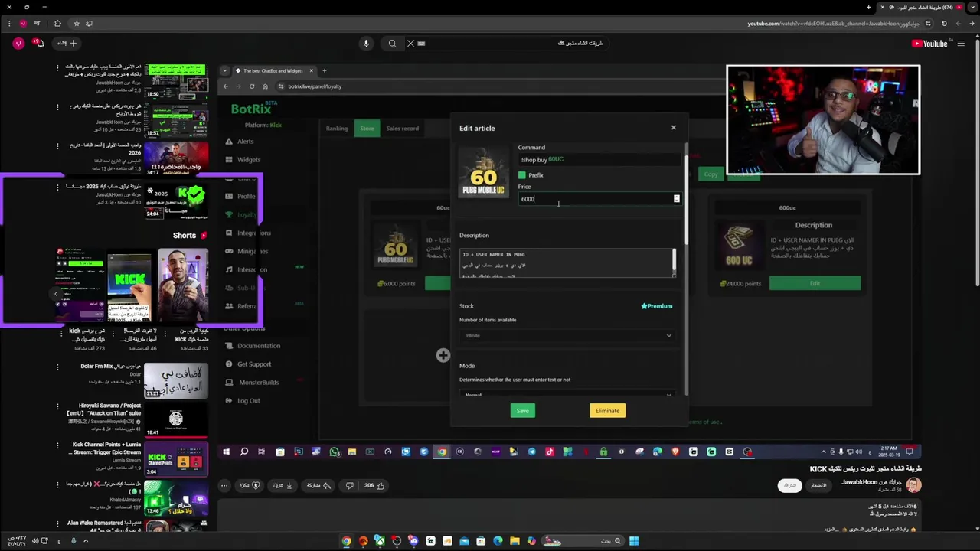
Task: Open Chrome from the bottom Windows taskbar
Action: tap(346, 541)
